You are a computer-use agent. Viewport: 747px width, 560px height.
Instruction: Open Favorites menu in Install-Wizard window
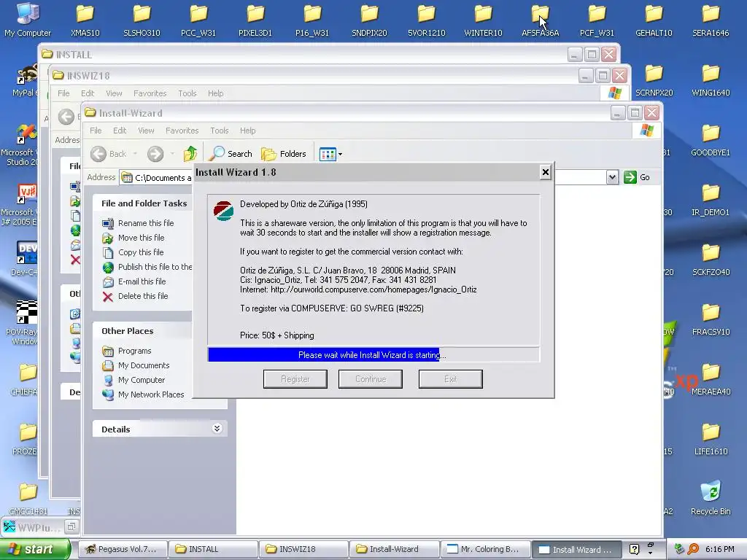(182, 131)
